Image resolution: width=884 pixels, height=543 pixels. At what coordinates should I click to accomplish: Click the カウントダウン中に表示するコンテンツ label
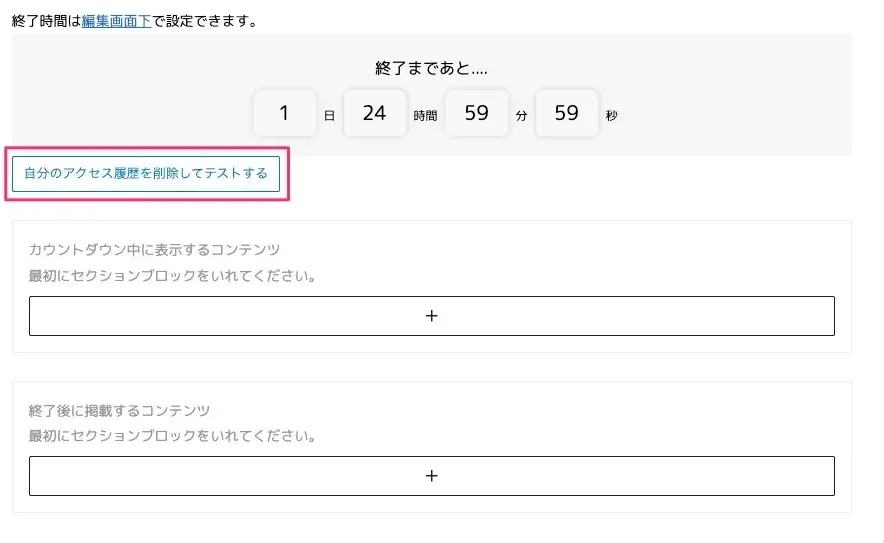point(154,249)
